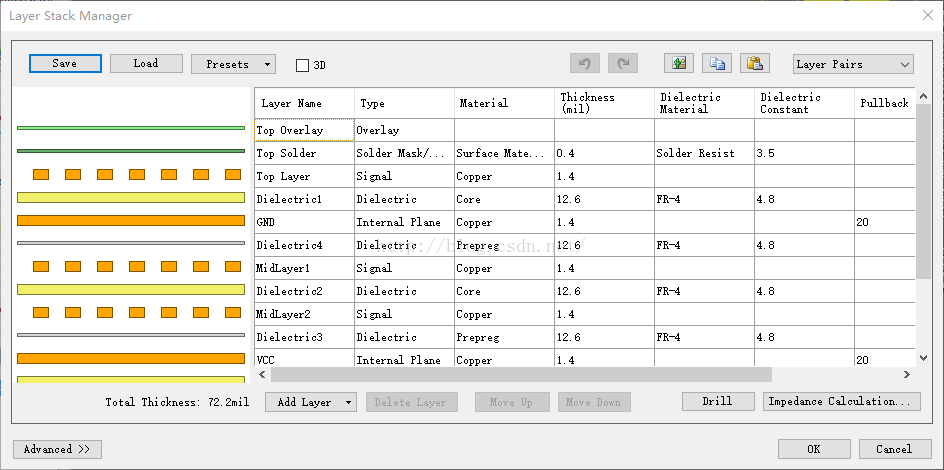Click the Paste clipboard icon
This screenshot has width=944, height=470.
click(x=755, y=63)
